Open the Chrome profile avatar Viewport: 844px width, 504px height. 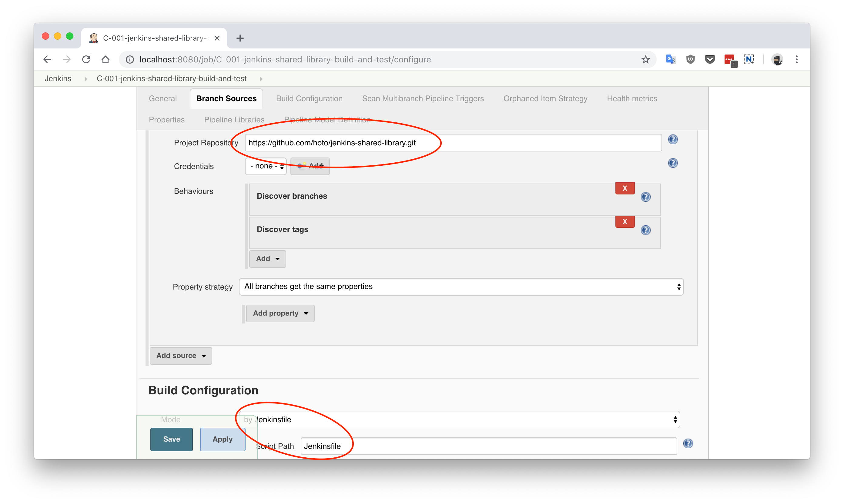pyautogui.click(x=777, y=59)
